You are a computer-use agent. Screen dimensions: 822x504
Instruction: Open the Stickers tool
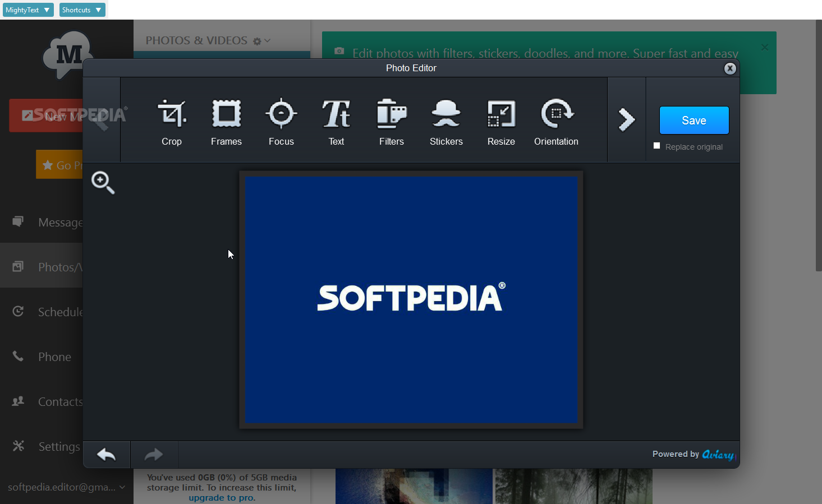tap(446, 122)
